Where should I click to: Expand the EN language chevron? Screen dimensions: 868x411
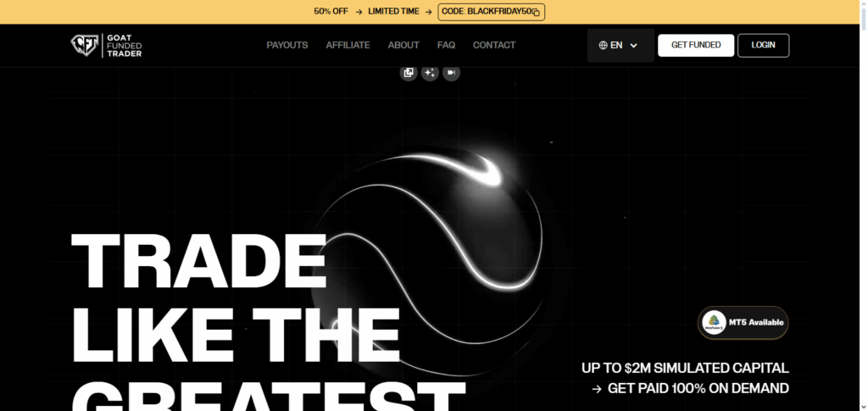634,46
